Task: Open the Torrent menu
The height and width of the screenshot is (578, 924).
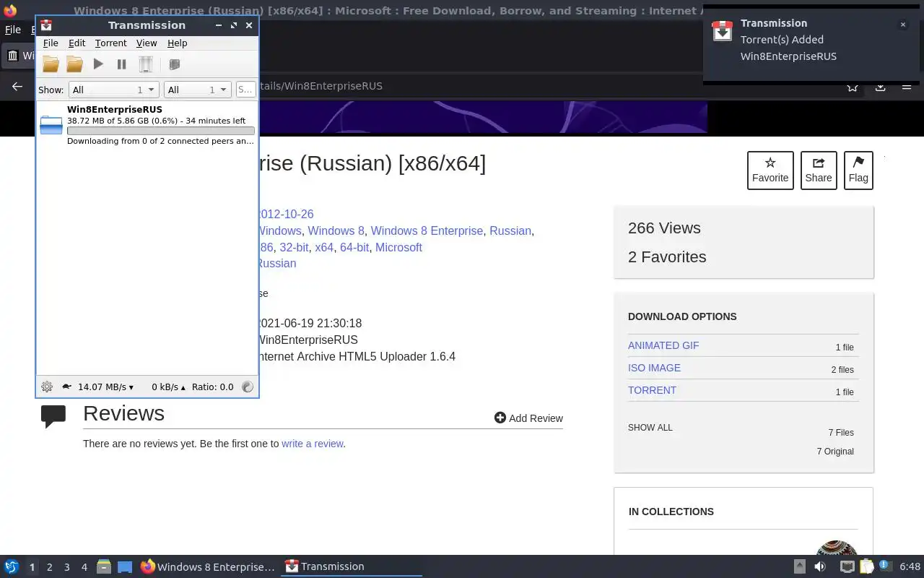Action: [110, 43]
